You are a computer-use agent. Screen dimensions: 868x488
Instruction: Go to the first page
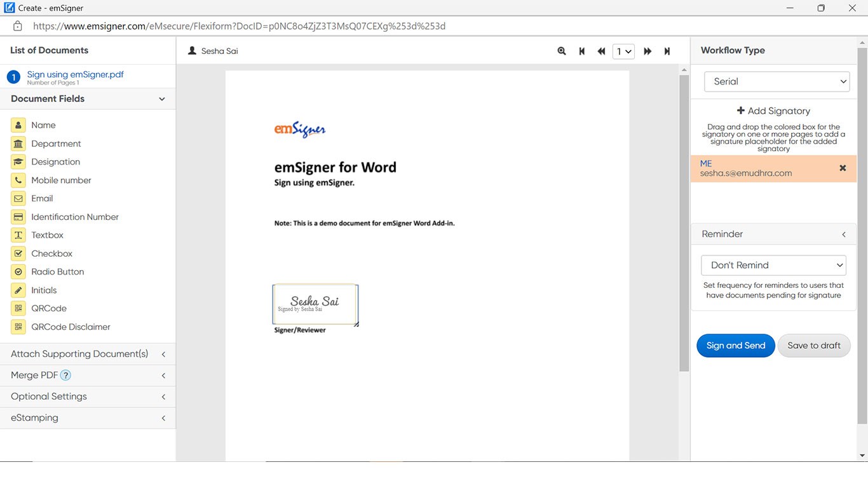coord(582,51)
